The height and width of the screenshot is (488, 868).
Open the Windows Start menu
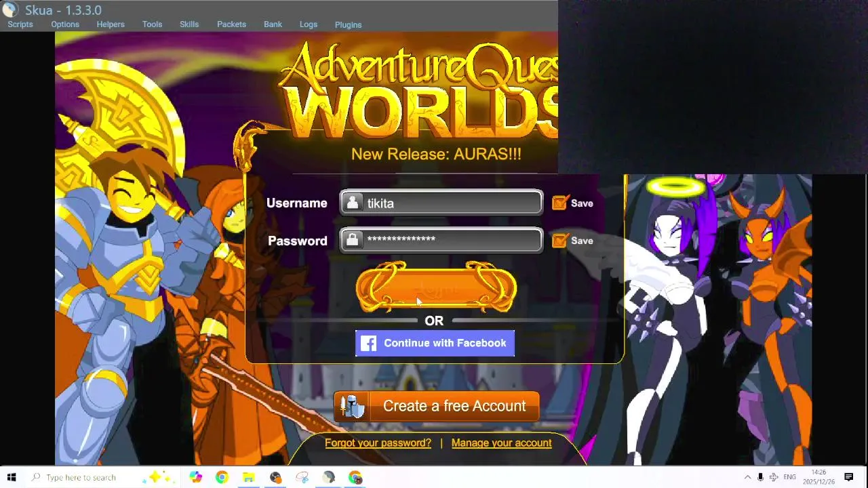pos(12,477)
